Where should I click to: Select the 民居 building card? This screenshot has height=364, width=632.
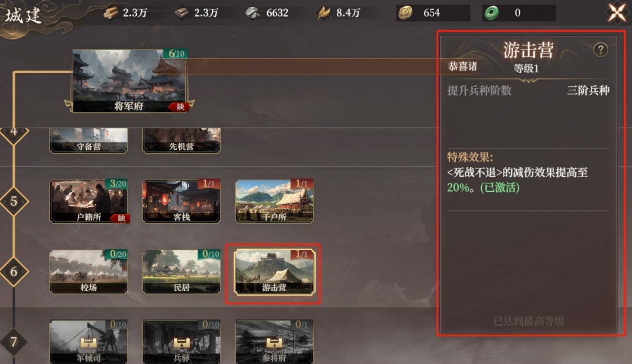(181, 272)
